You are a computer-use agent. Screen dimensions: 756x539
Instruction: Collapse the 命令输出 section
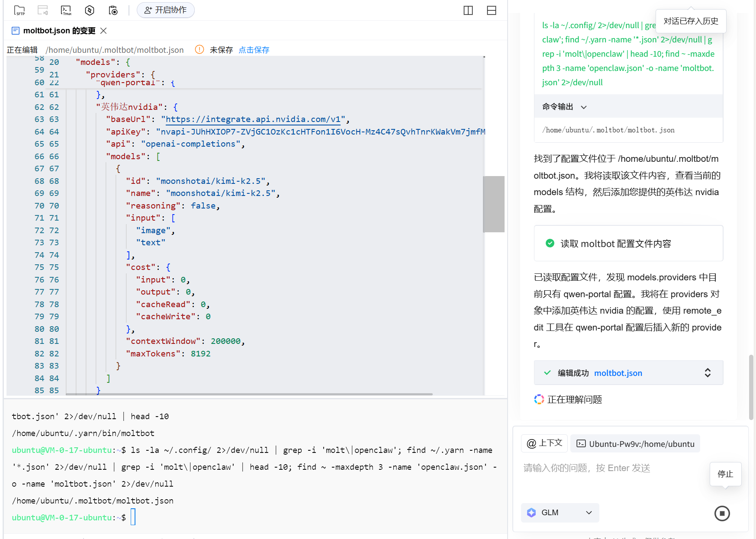pos(584,107)
